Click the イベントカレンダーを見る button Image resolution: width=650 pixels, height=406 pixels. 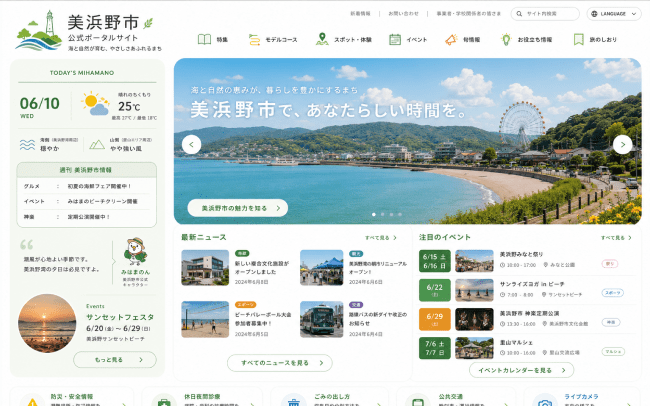point(521,370)
